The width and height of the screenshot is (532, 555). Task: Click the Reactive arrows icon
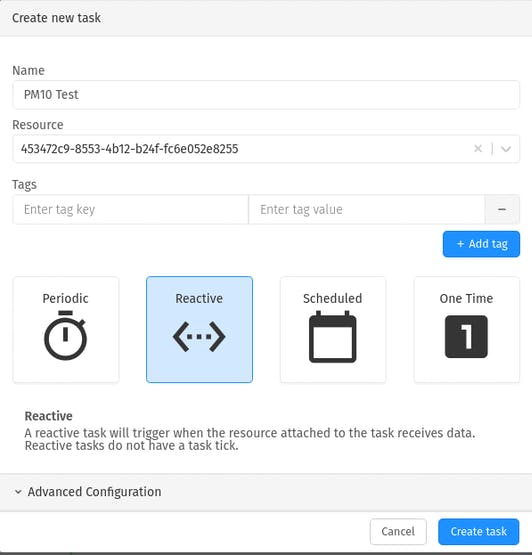[x=199, y=337]
